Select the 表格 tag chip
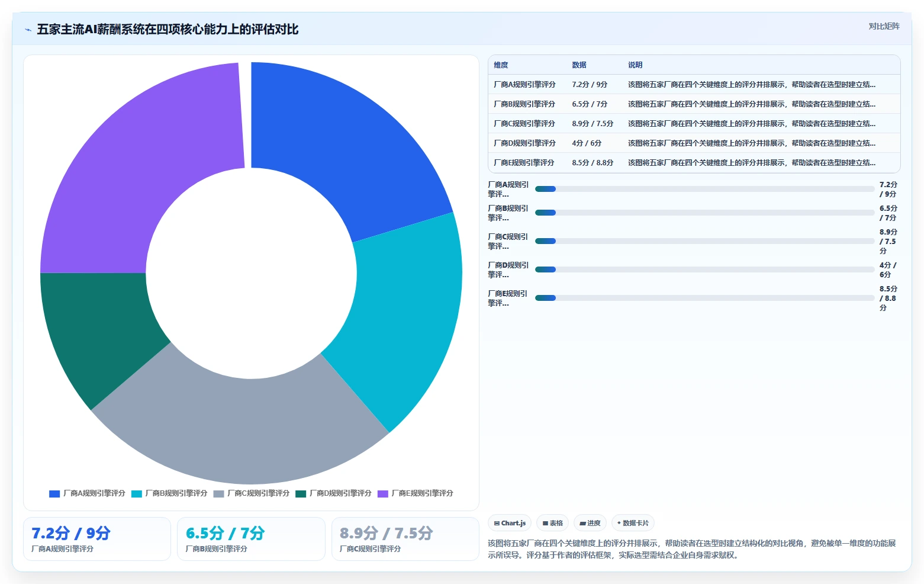The width and height of the screenshot is (924, 584). click(553, 523)
